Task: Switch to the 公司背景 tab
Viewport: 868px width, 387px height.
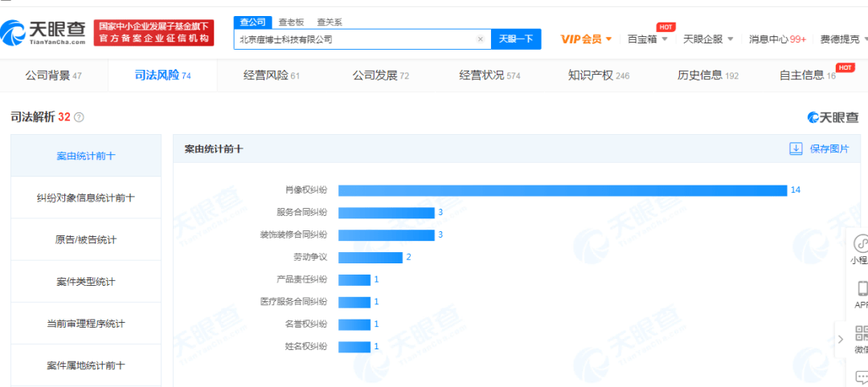Action: (54, 75)
